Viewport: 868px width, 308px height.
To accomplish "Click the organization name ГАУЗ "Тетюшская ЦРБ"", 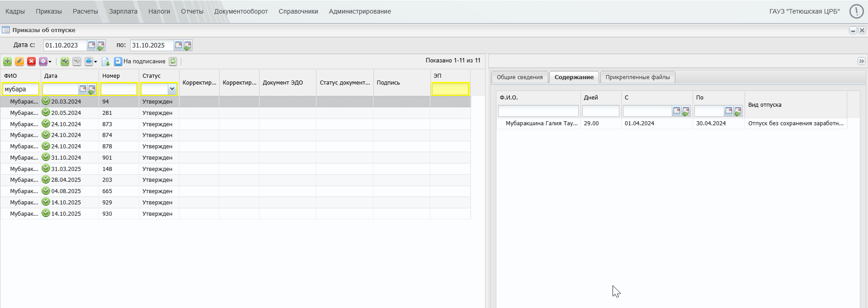I will tap(804, 11).
